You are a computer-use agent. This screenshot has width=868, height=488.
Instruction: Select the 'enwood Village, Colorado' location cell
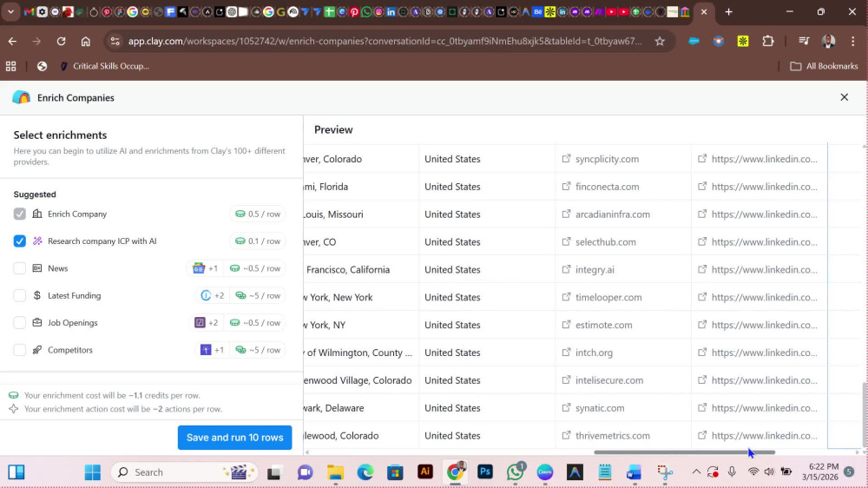pyautogui.click(x=361, y=380)
